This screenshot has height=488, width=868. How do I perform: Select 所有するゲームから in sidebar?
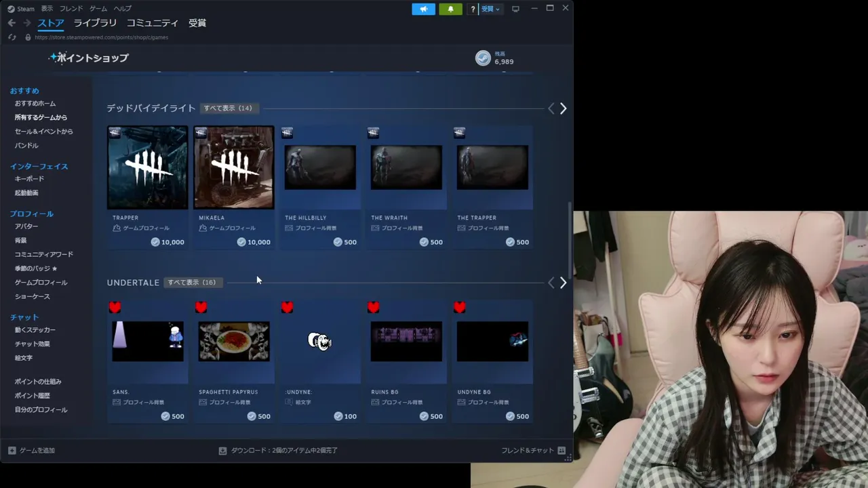coord(41,118)
